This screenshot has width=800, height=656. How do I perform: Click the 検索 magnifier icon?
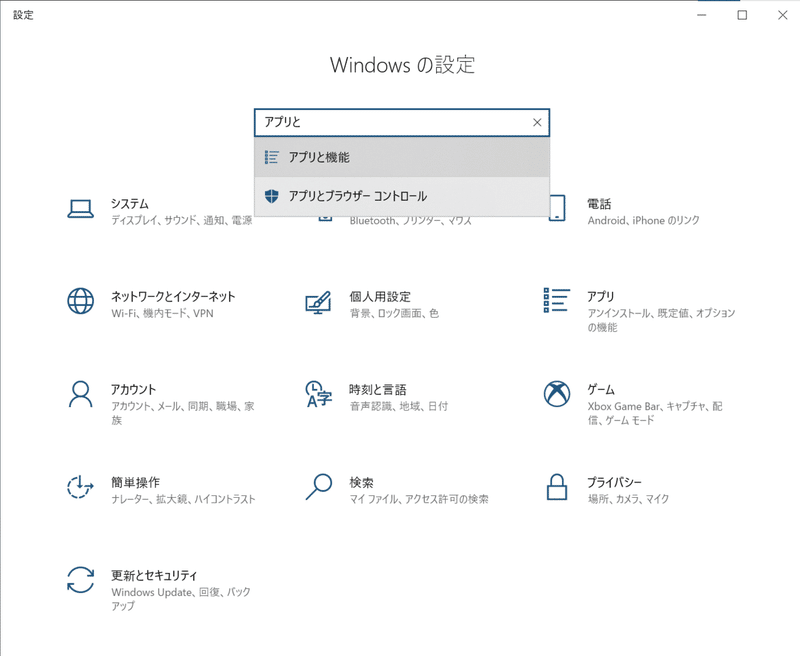pos(318,487)
